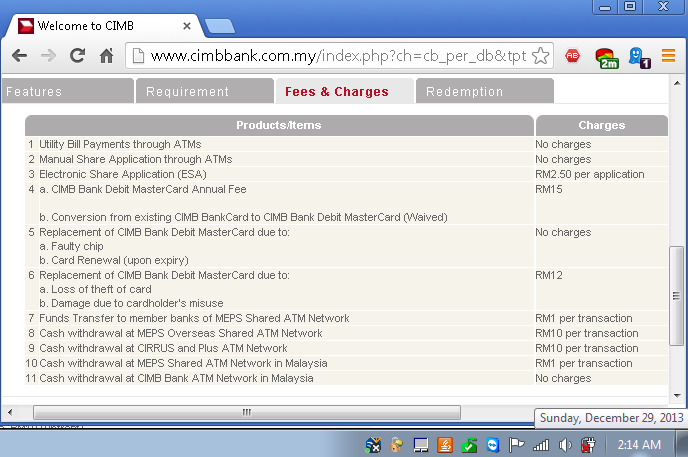Click 'RM2.50 per application' charge

click(x=590, y=174)
